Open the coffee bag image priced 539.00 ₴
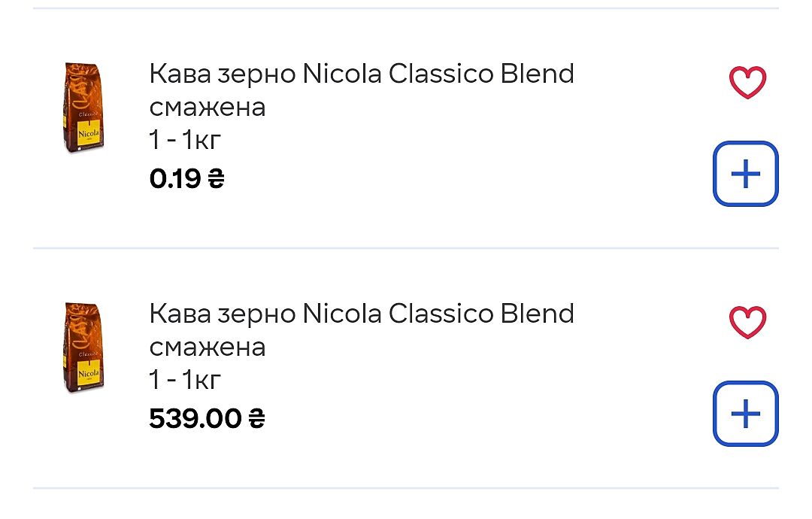The height and width of the screenshot is (519, 812). [x=82, y=348]
